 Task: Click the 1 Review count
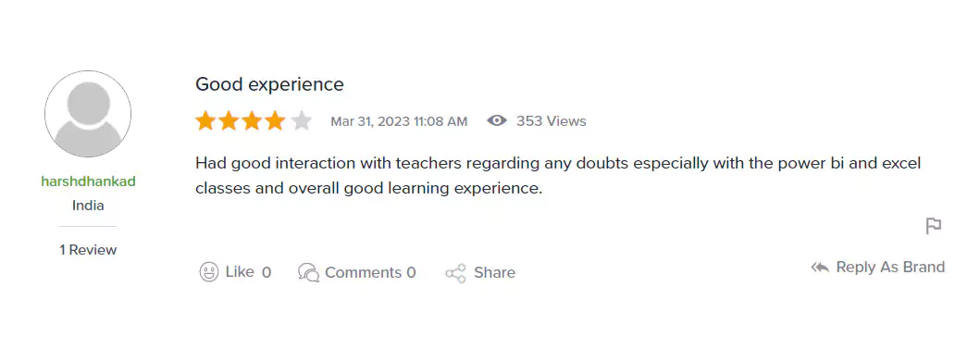(88, 250)
